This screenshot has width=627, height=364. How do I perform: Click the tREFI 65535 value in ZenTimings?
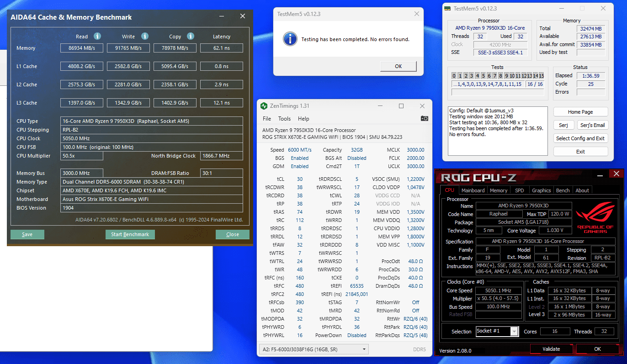tap(357, 286)
